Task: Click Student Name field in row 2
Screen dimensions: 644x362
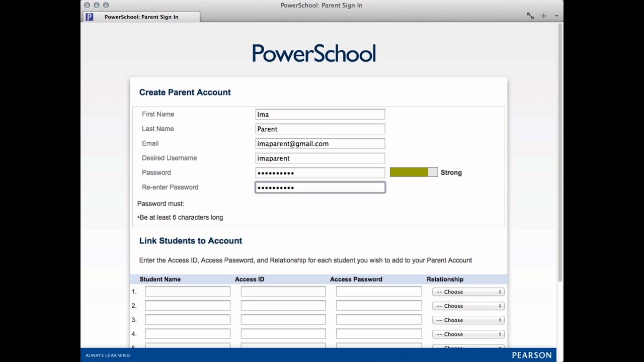Action: pyautogui.click(x=188, y=306)
